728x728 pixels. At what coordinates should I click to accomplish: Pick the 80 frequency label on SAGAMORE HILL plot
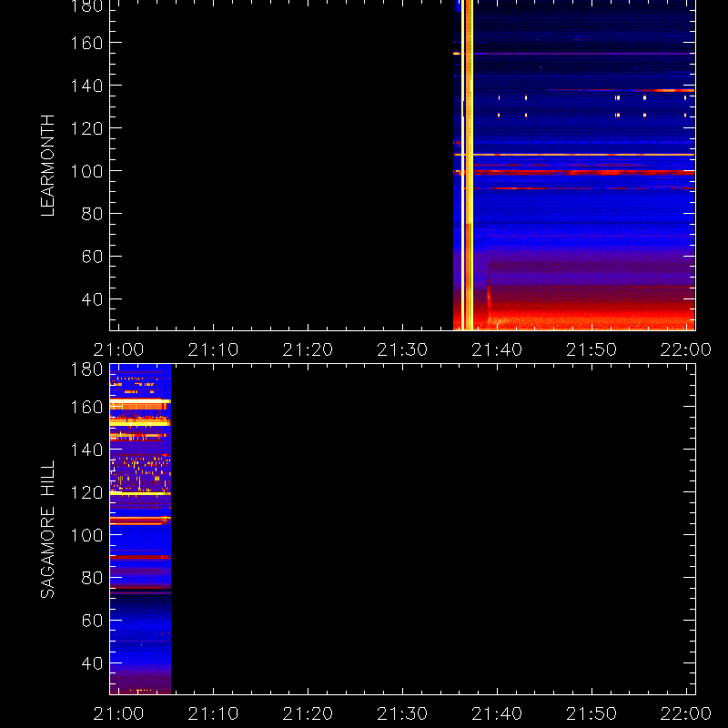click(x=92, y=578)
